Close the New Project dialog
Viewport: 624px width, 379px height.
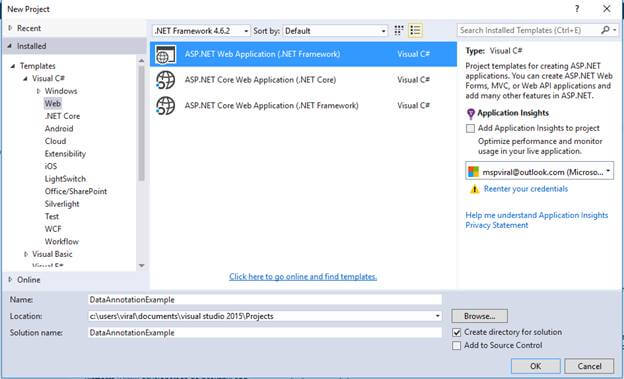[606, 9]
